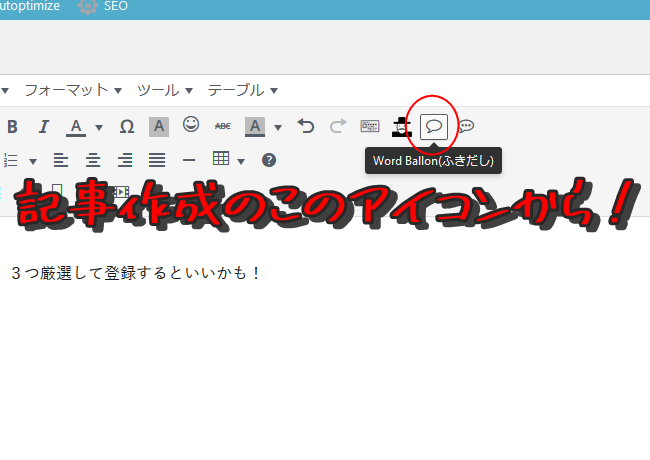Toggle strikethrough formatting
The height and width of the screenshot is (460, 650).
click(222, 127)
